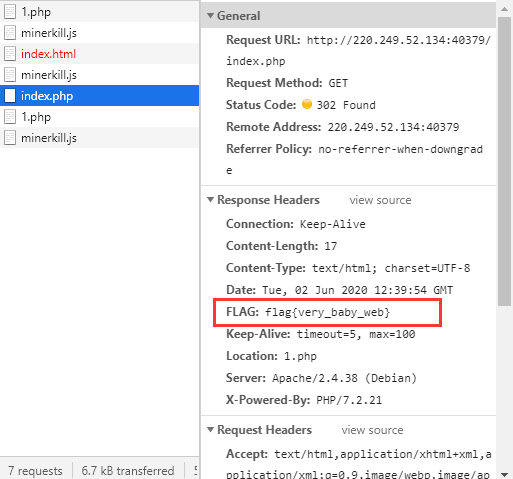
Task: Click the Content-Length 17 value
Action: (331, 246)
